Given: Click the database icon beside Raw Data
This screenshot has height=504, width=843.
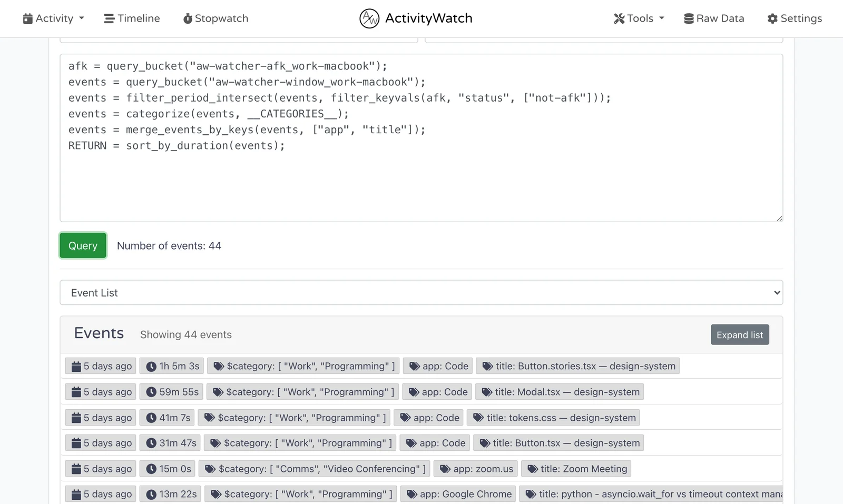Looking at the screenshot, I should (x=689, y=19).
